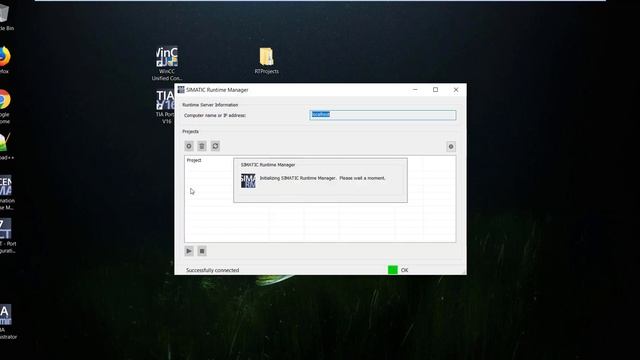The height and width of the screenshot is (360, 640).
Task: Open the Automation License Manager desktop icon
Action: 6,193
